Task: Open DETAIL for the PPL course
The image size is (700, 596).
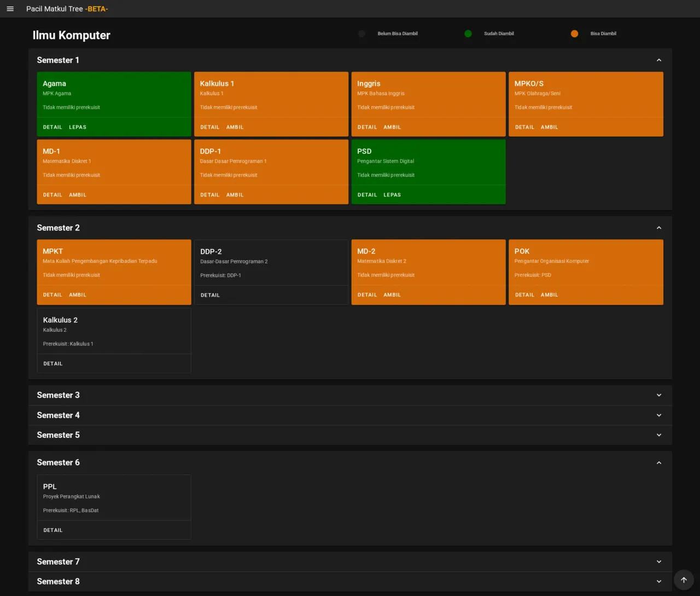Action: tap(53, 530)
